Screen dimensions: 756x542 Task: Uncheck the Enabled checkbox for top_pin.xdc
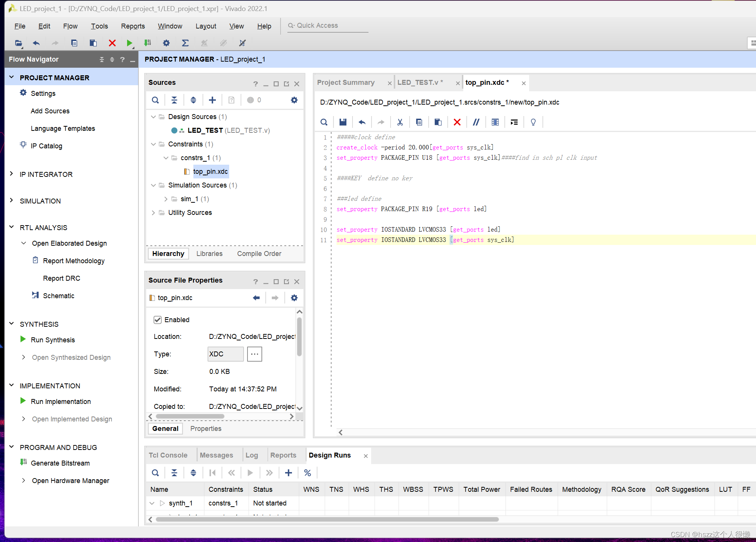(158, 320)
